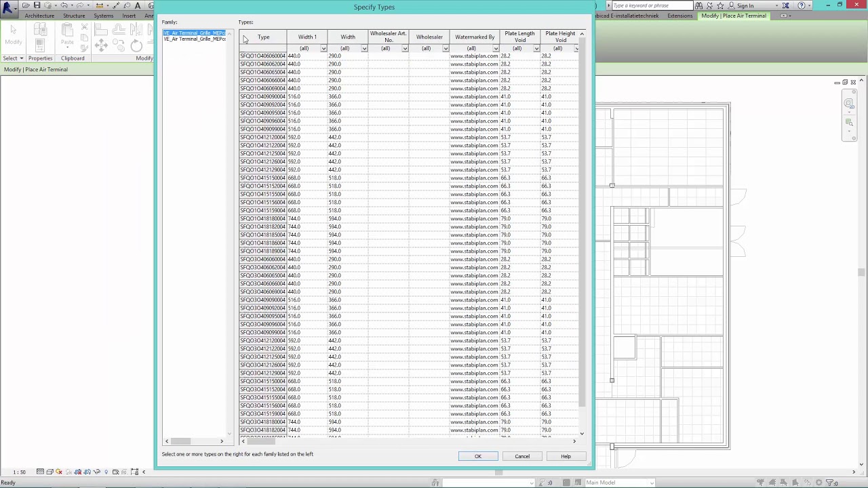Viewport: 868px width, 488px height.
Task: Select type row SFQO1O409090004
Action: pyautogui.click(x=263, y=96)
